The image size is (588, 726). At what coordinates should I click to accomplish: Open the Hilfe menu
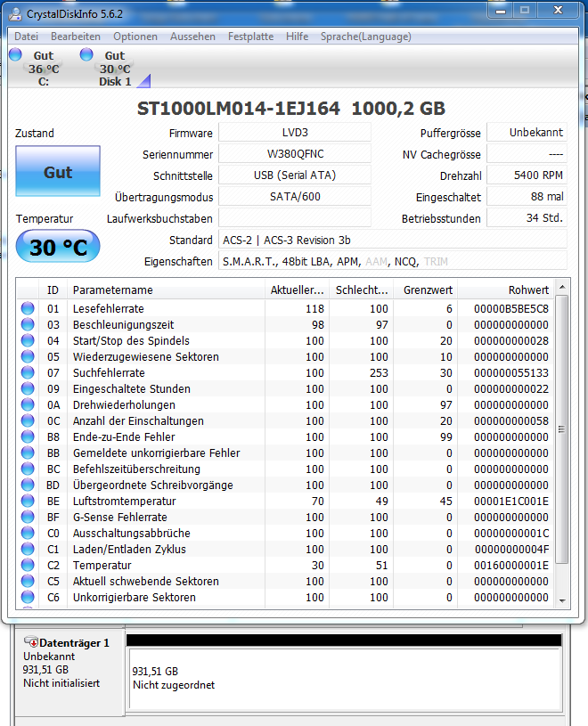[297, 37]
